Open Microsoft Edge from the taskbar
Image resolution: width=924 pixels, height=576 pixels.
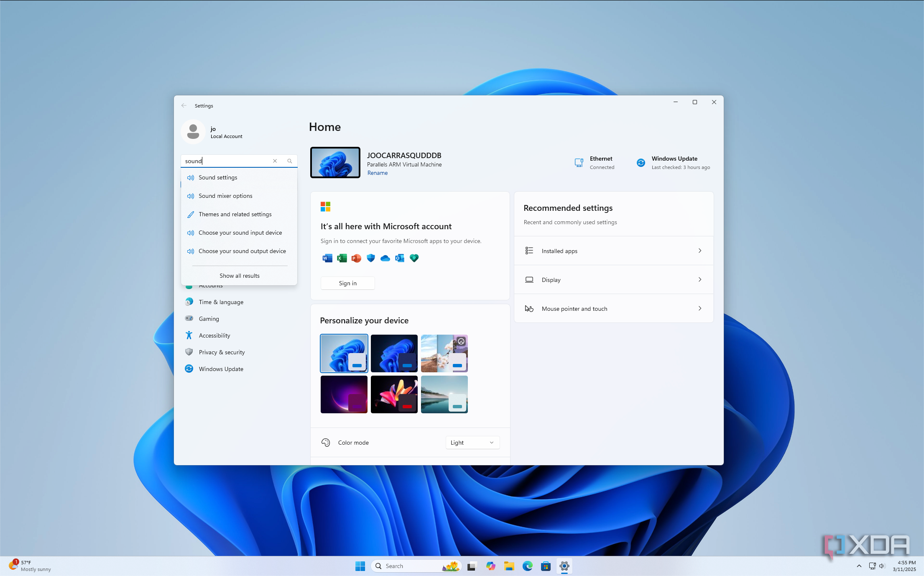[527, 566]
